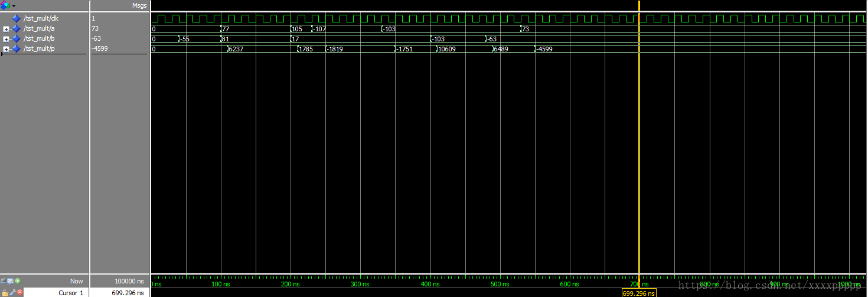This screenshot has height=297, width=868.
Task: Select the /tst_mult/b signal name
Action: pos(39,38)
